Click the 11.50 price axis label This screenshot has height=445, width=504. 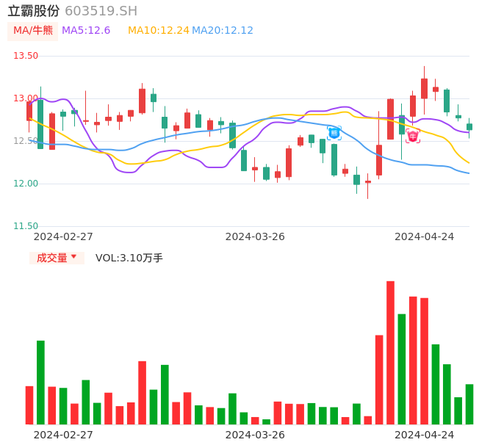[26, 226]
